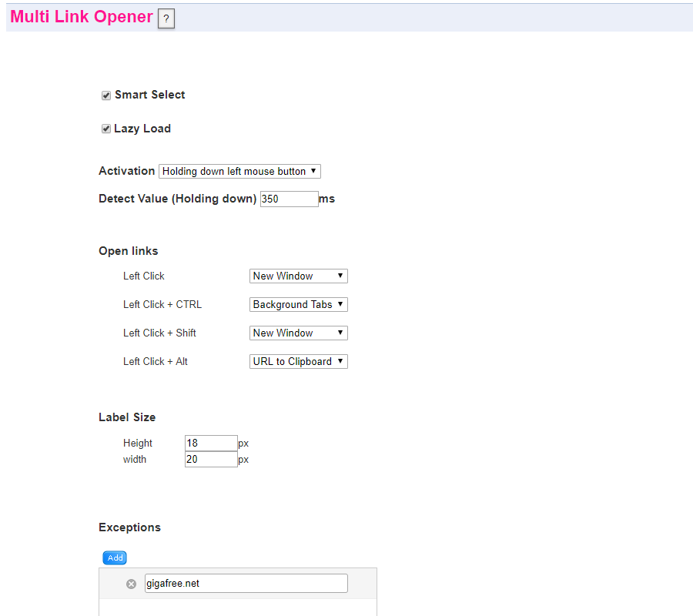The image size is (693, 616).
Task: Remove the gigafree.net exception entry
Action: click(x=131, y=584)
